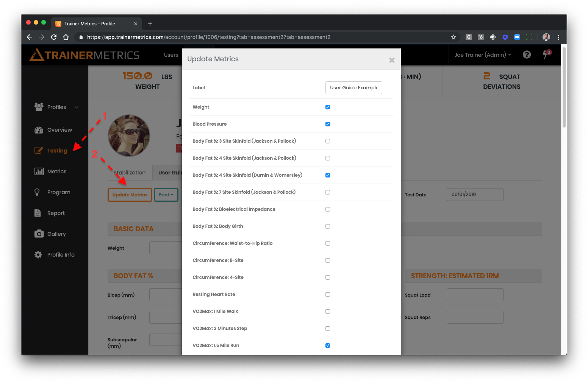The height and width of the screenshot is (383, 588).
Task: Click the browser address bar URL
Action: tap(209, 37)
